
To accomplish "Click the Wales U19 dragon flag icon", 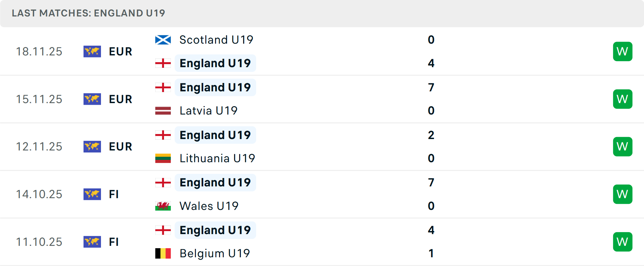I will [x=163, y=206].
